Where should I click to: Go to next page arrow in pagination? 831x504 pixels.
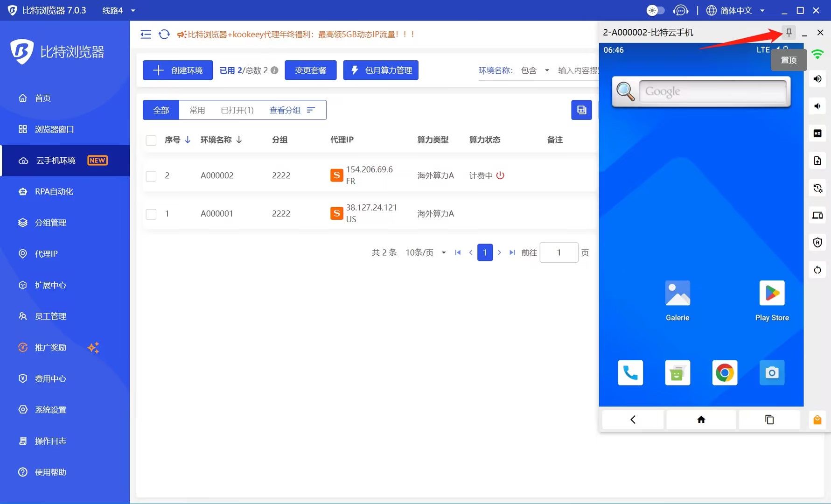tap(499, 252)
